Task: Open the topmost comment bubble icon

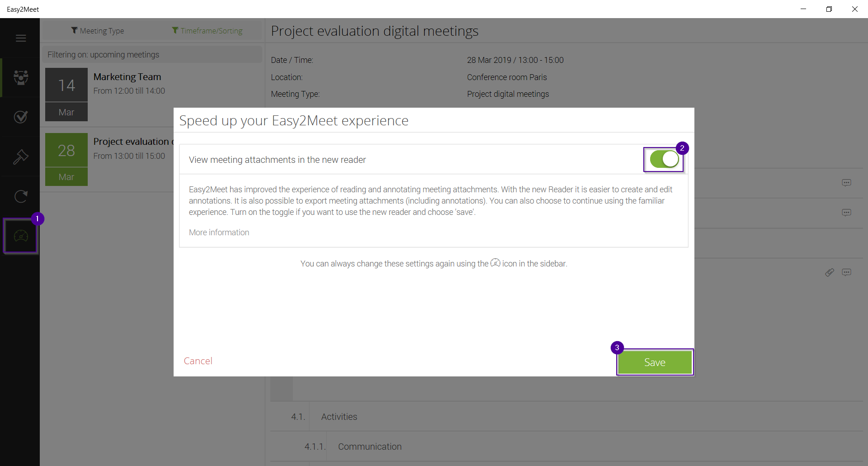Action: (x=846, y=183)
